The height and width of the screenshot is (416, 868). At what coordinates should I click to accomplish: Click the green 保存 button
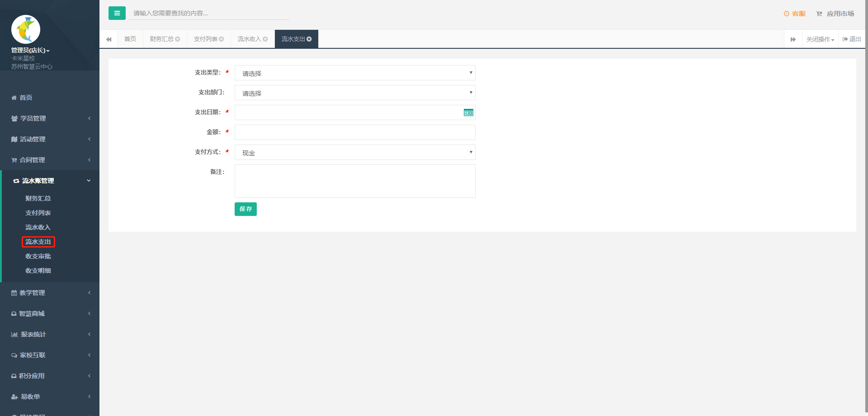point(245,209)
